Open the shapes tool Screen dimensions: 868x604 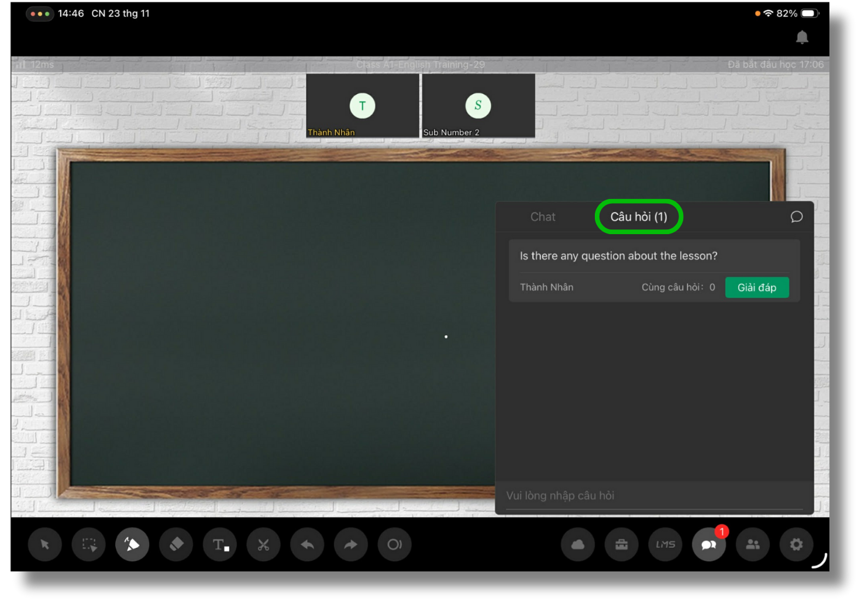point(395,545)
